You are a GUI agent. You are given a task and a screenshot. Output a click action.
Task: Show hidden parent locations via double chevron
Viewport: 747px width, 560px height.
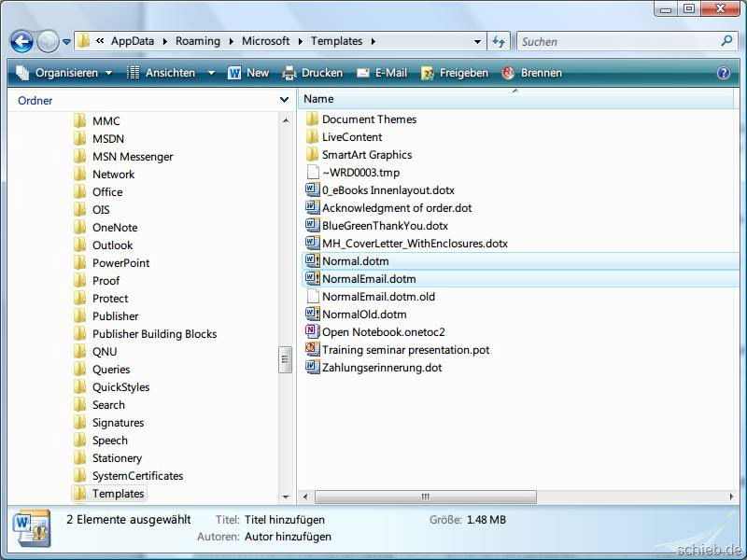[100, 41]
